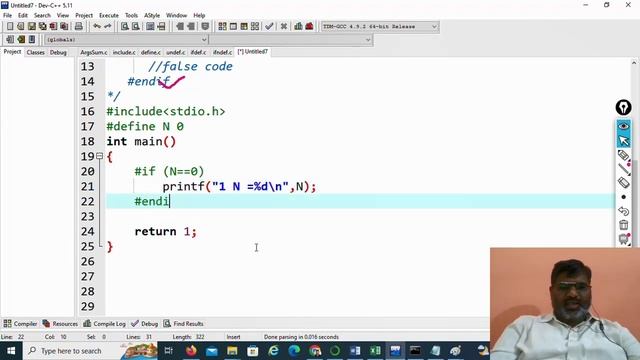Select the arrow cursor annotation tool
Image resolution: width=640 pixels, height=360 pixels.
click(x=623, y=141)
